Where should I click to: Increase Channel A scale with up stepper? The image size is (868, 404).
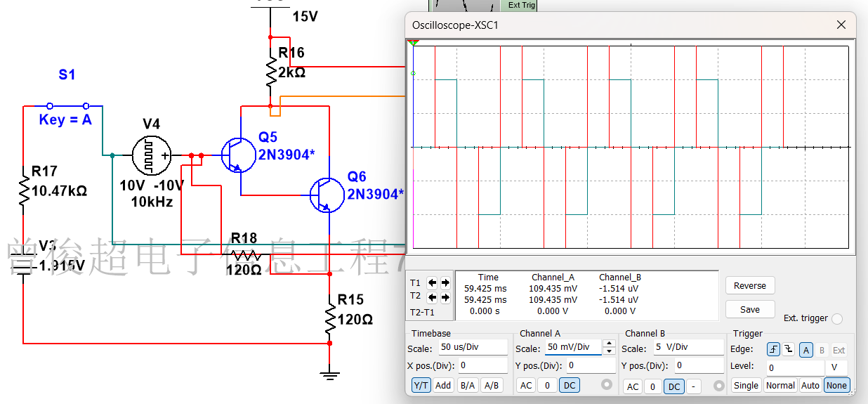[x=609, y=344]
